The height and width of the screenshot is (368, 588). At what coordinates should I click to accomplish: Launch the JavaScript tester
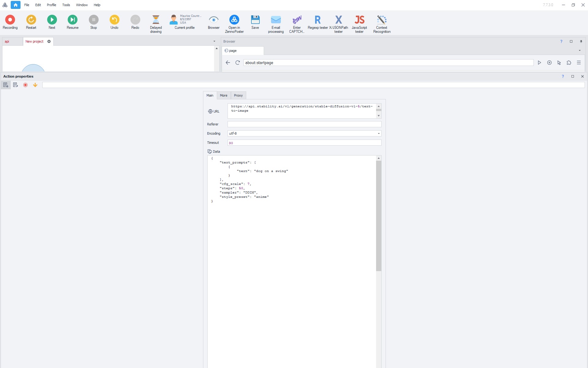tap(359, 24)
